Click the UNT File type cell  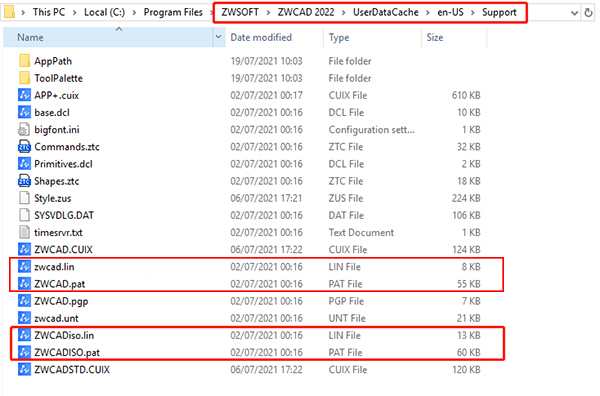pos(347,318)
